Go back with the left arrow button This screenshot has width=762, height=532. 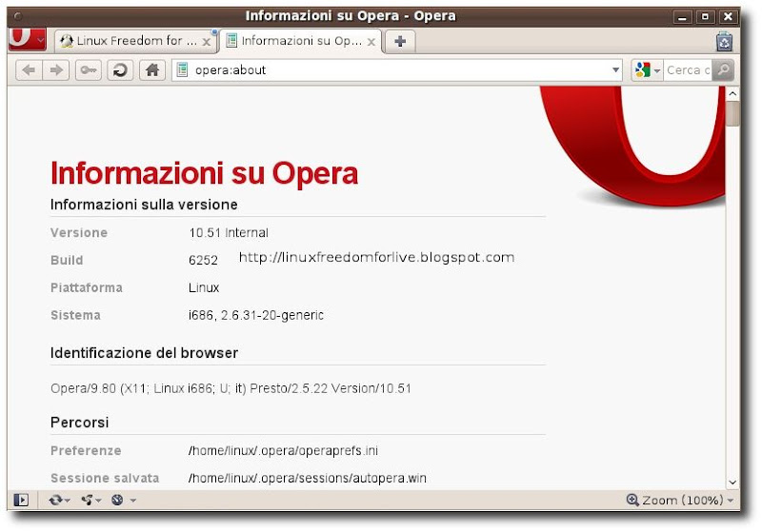click(x=29, y=70)
